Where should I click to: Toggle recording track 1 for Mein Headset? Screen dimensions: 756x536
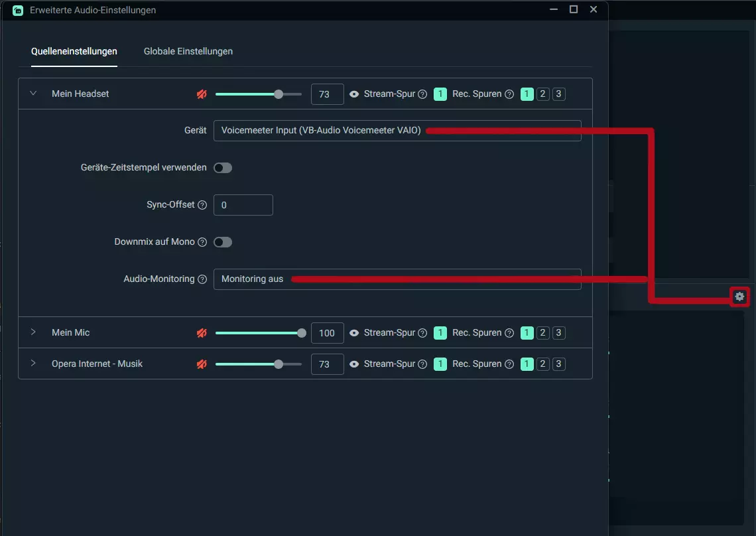[x=527, y=94]
